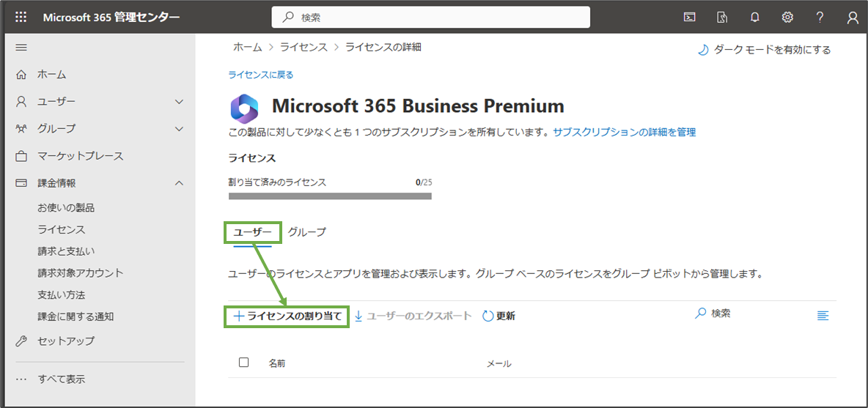Click the billing card icon in the sidebar
This screenshot has height=408, width=868.
coord(21,182)
